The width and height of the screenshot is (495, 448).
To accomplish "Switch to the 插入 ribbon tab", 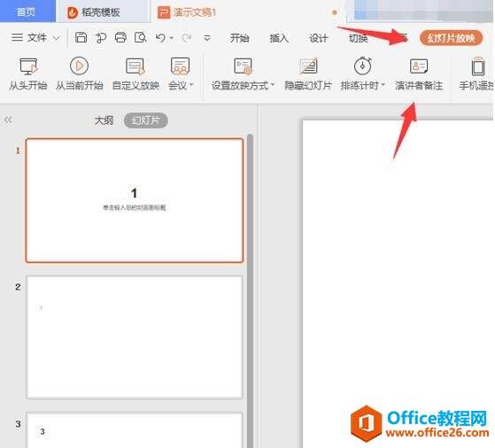I will coord(279,38).
